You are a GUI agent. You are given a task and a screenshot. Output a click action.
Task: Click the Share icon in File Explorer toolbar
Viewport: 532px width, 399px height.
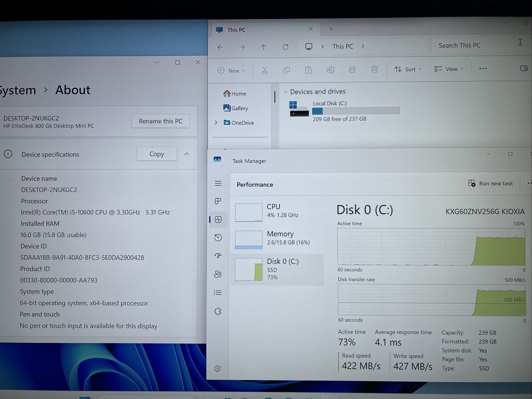coord(352,69)
